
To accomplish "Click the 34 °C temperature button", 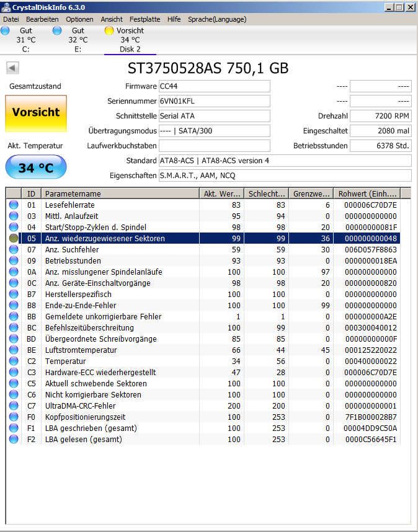I will coord(36,167).
